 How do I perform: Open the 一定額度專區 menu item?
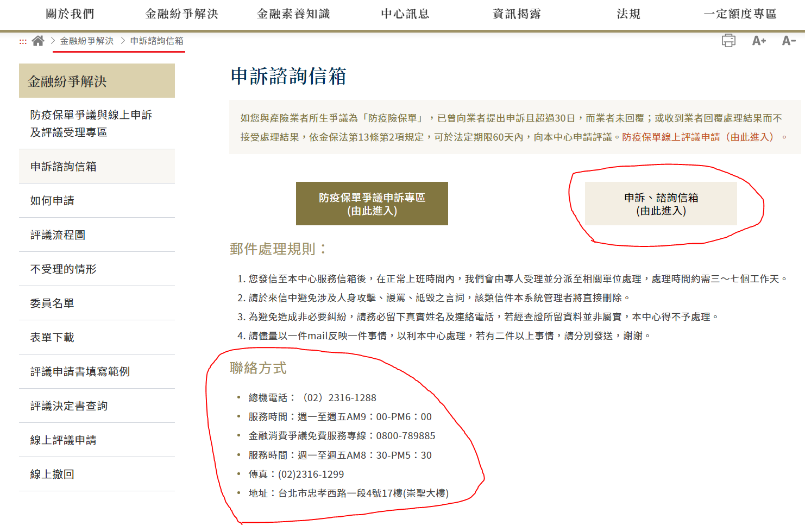coord(740,14)
